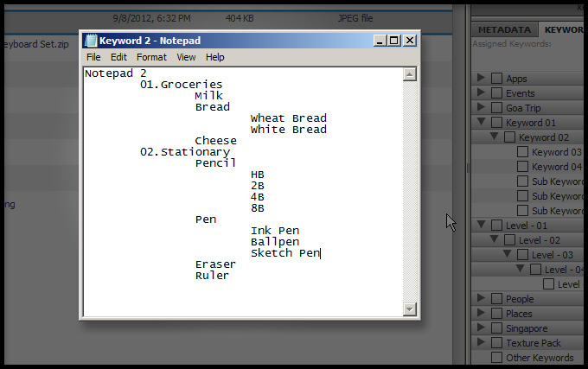Place cursor after Sketch Pen text line
The height and width of the screenshot is (369, 588).
[321, 253]
